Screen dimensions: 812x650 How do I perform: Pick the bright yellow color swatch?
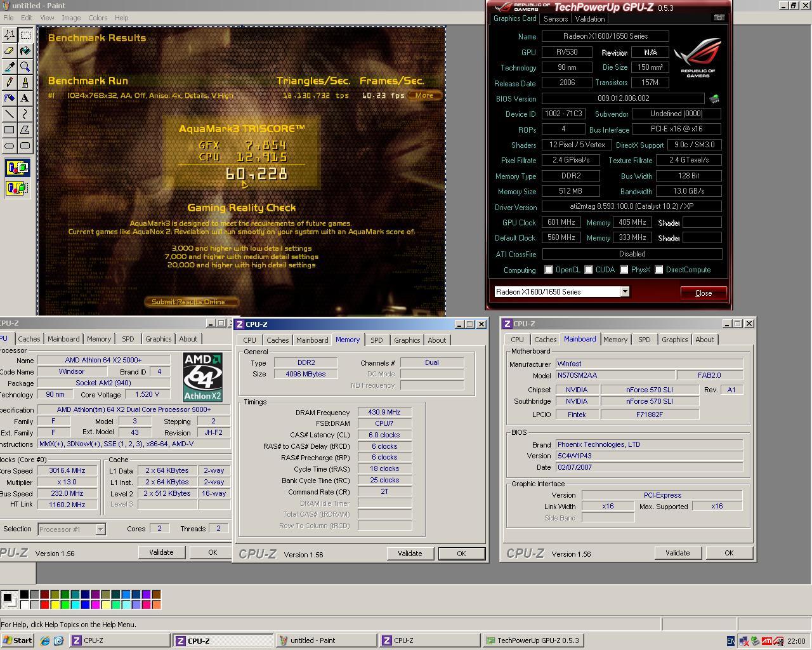55,604
